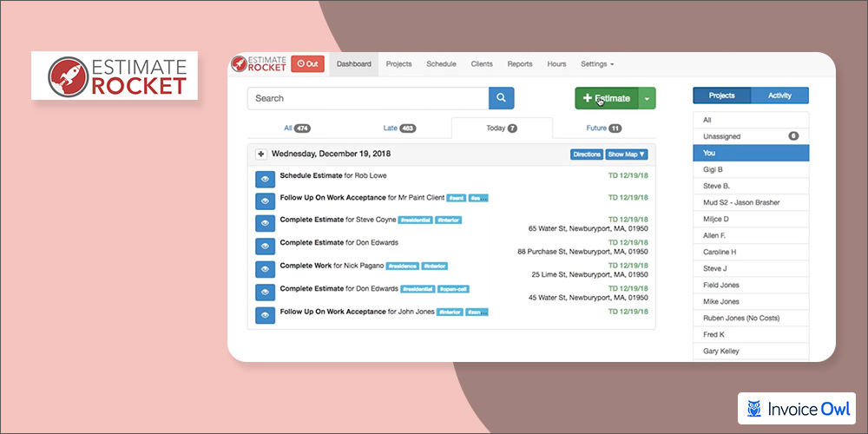The height and width of the screenshot is (434, 868).
Task: Switch sidebar to Activity view
Action: click(x=779, y=95)
